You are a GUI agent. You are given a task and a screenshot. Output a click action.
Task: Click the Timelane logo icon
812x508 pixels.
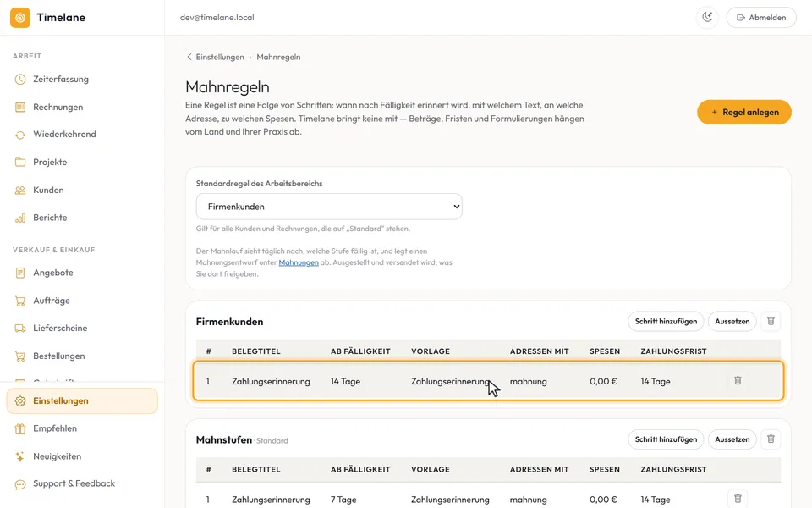(20, 18)
